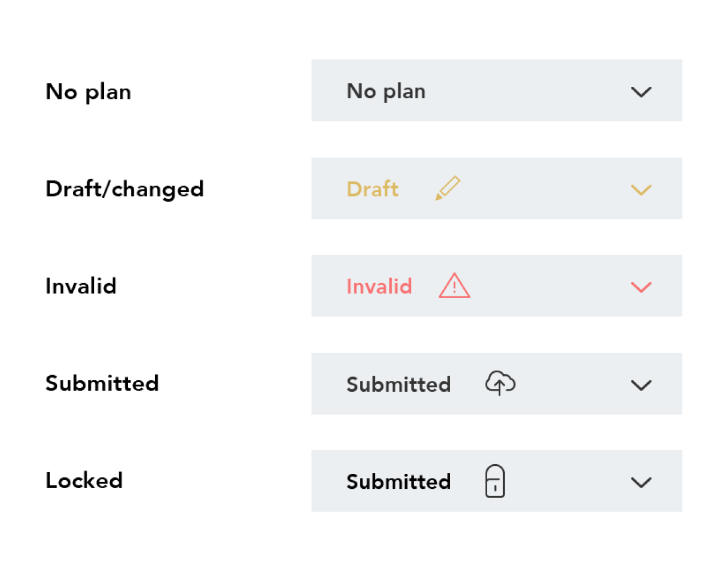Click the 'No plan' row label
728x571 pixels.
(88, 92)
